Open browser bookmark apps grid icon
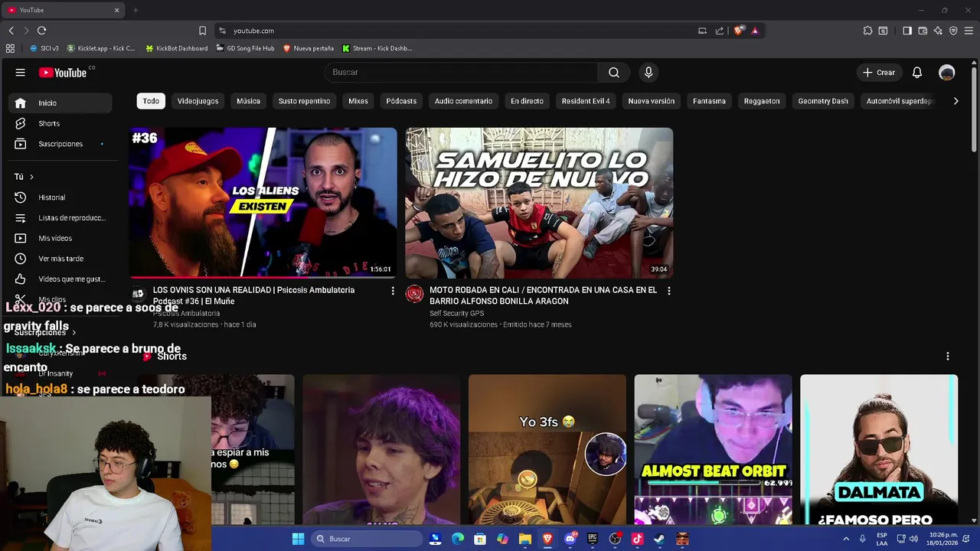This screenshot has height=551, width=980. tap(10, 48)
